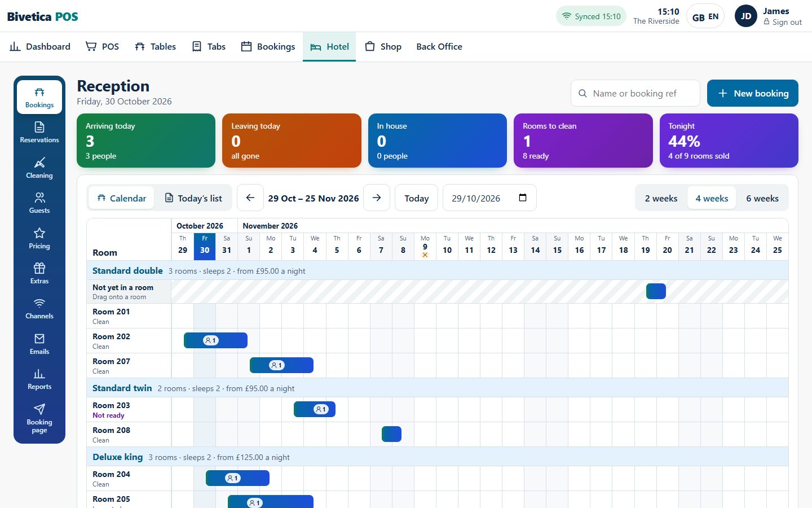Click the New booking button

753,93
